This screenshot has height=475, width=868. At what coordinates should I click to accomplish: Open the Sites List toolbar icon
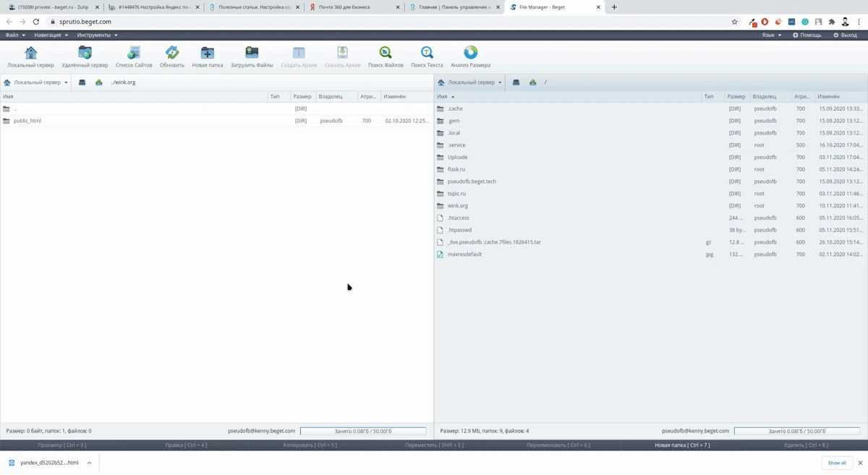[x=134, y=54]
